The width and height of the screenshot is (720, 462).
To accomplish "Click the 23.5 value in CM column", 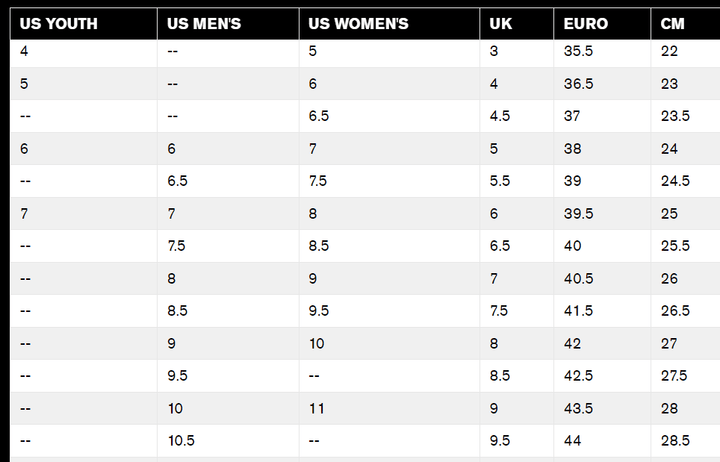I will click(675, 116).
